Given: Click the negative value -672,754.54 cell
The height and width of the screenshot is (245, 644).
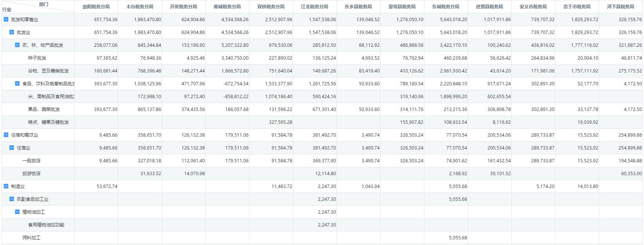Looking at the screenshot, I should [236, 84].
